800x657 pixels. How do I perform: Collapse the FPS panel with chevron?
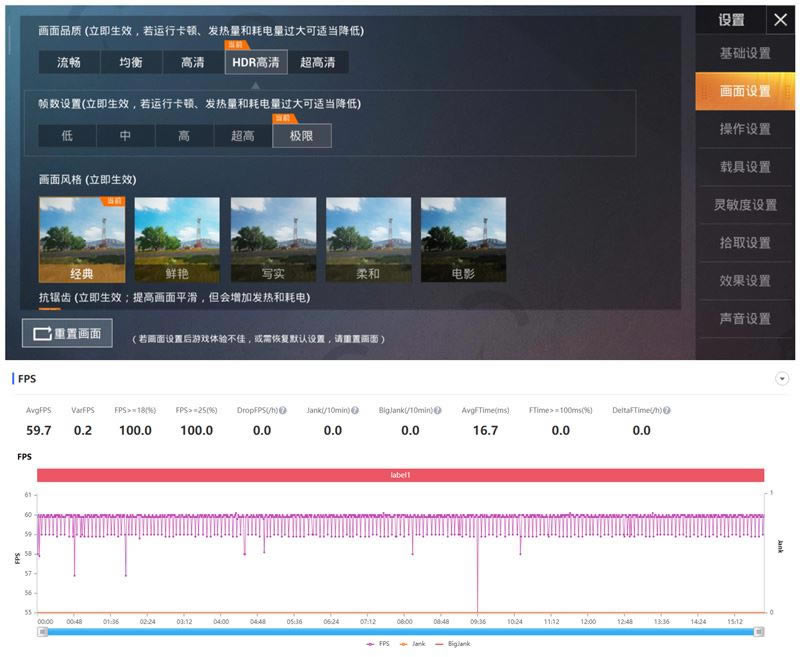point(782,379)
